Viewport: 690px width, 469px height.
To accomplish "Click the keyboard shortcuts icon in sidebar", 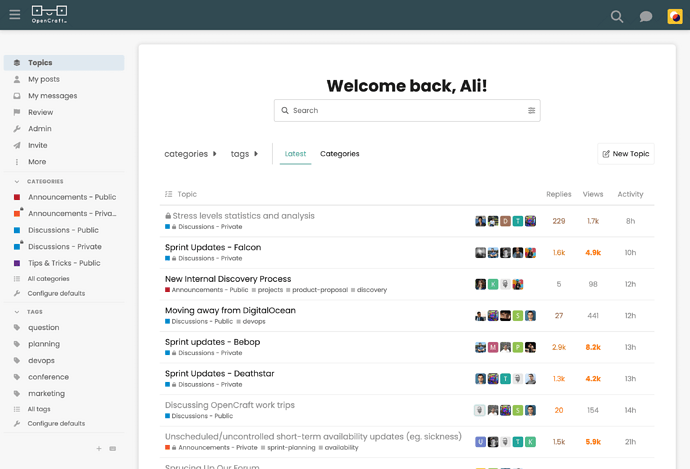I will [113, 448].
